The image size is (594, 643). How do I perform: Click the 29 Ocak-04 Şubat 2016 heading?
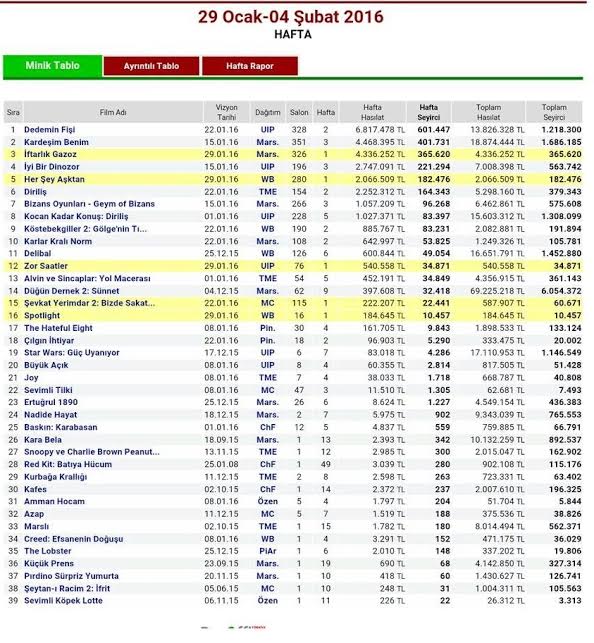tap(291, 17)
